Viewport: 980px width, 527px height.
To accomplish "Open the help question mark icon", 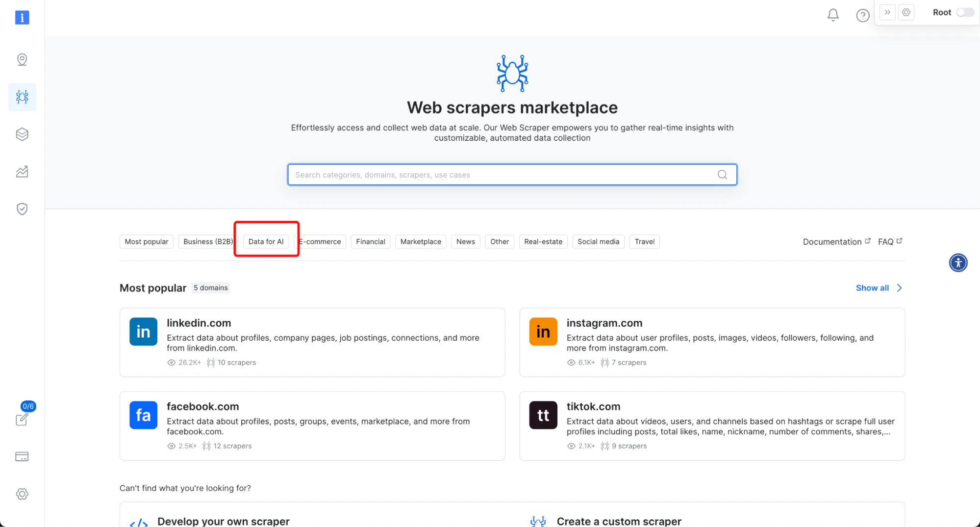I will tap(862, 16).
